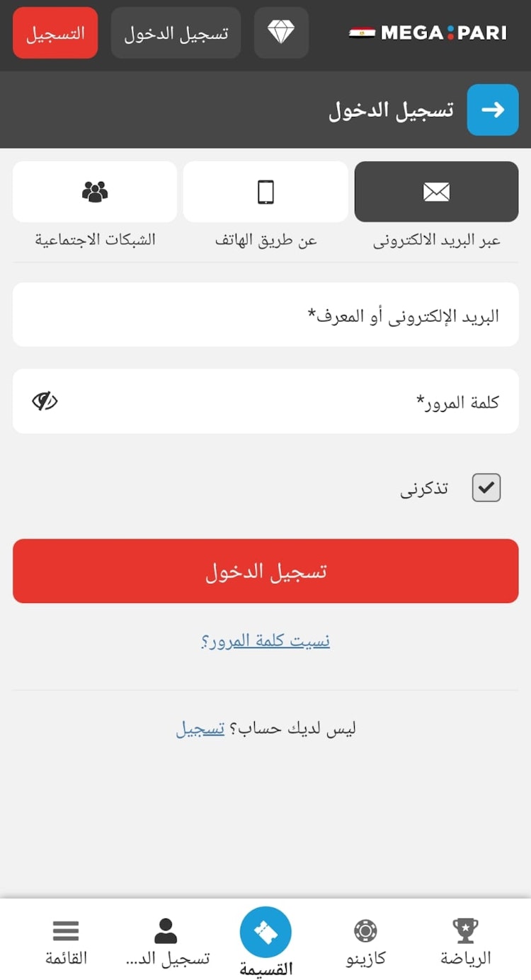Tap the profile person icon in bottom bar

coord(166,931)
